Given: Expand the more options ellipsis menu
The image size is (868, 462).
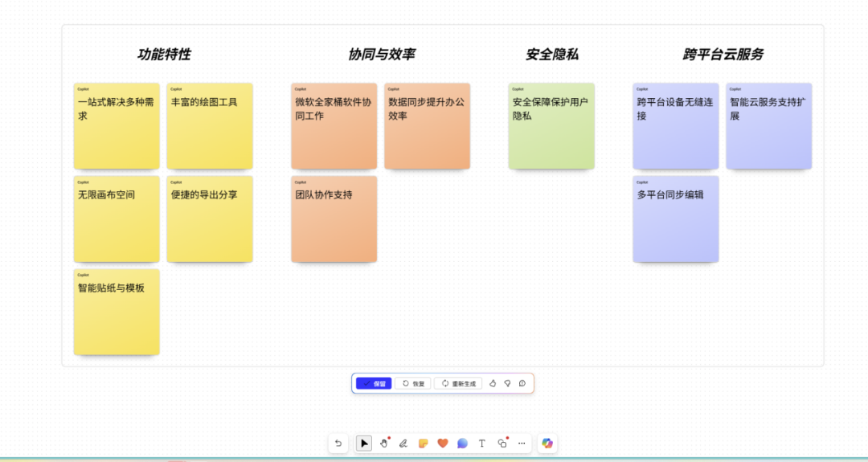Looking at the screenshot, I should tap(522, 443).
